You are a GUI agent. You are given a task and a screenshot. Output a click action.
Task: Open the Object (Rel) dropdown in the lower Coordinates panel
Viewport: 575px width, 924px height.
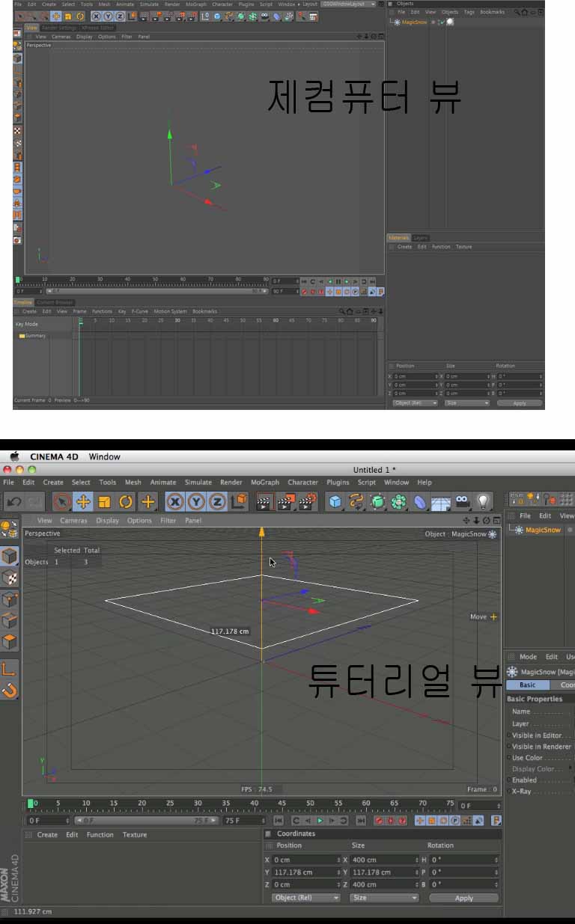click(305, 898)
